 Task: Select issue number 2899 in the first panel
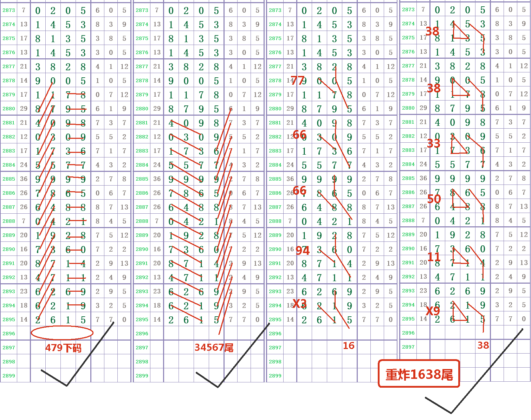pos(9,376)
